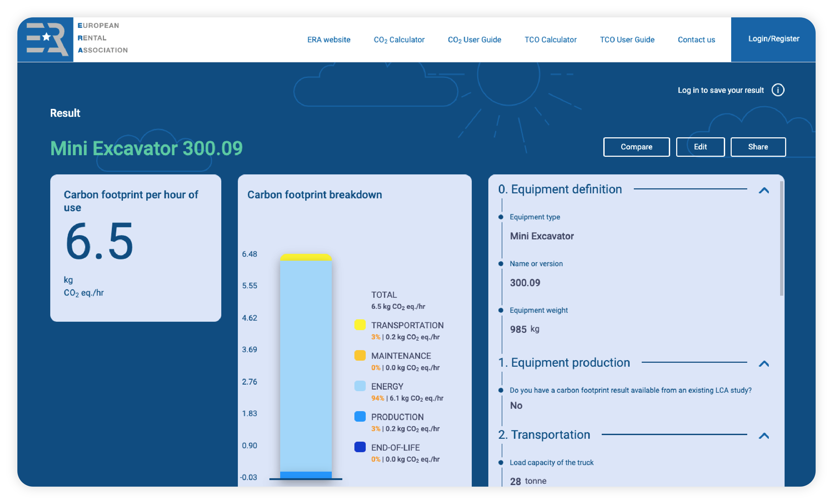The width and height of the screenshot is (833, 504).
Task: Click the 'TOTAL' legend label
Action: pos(384,295)
